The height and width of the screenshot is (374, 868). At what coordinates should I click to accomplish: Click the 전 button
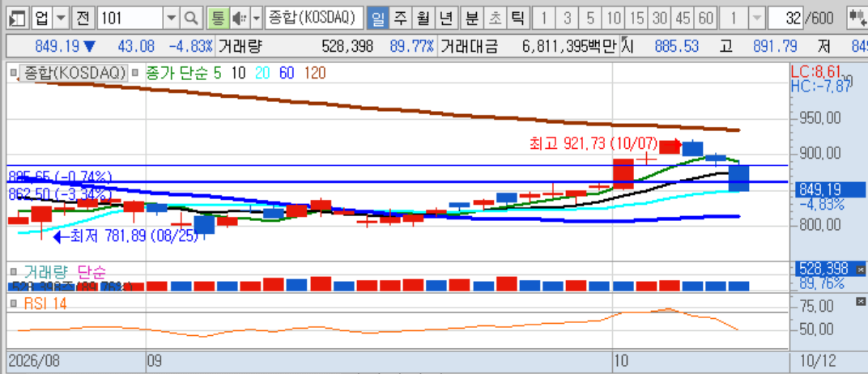[83, 19]
